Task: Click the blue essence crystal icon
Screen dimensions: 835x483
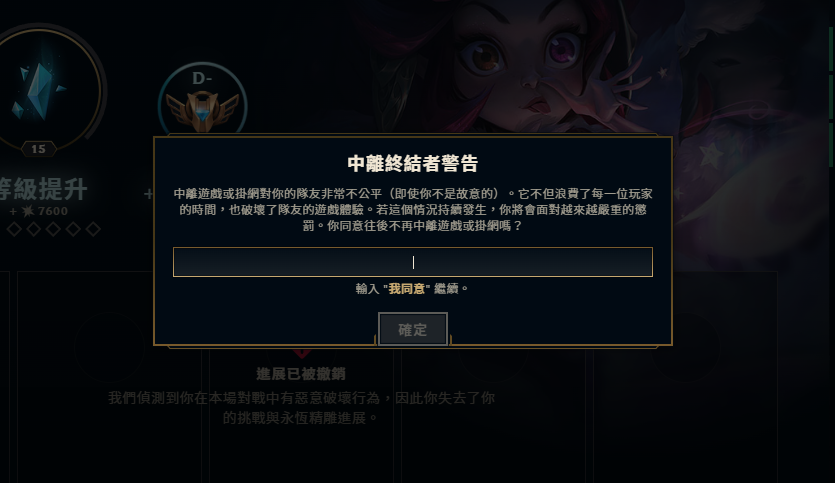Action: [x=39, y=89]
